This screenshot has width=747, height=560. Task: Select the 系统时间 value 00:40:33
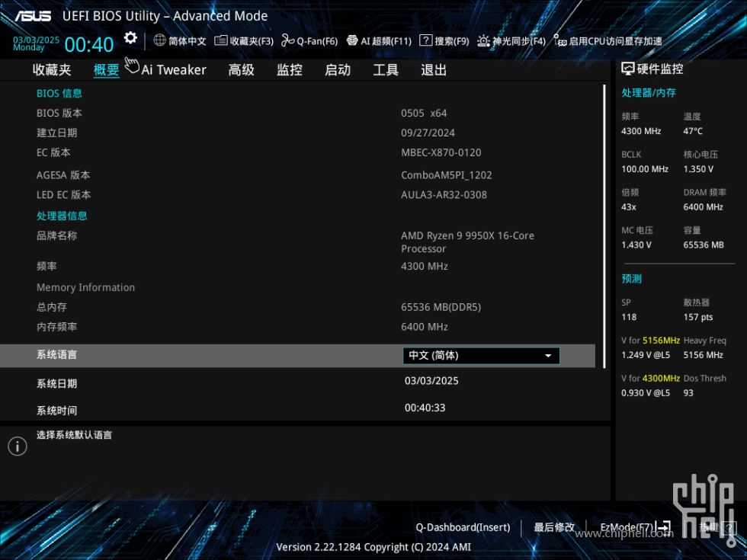pyautogui.click(x=425, y=408)
